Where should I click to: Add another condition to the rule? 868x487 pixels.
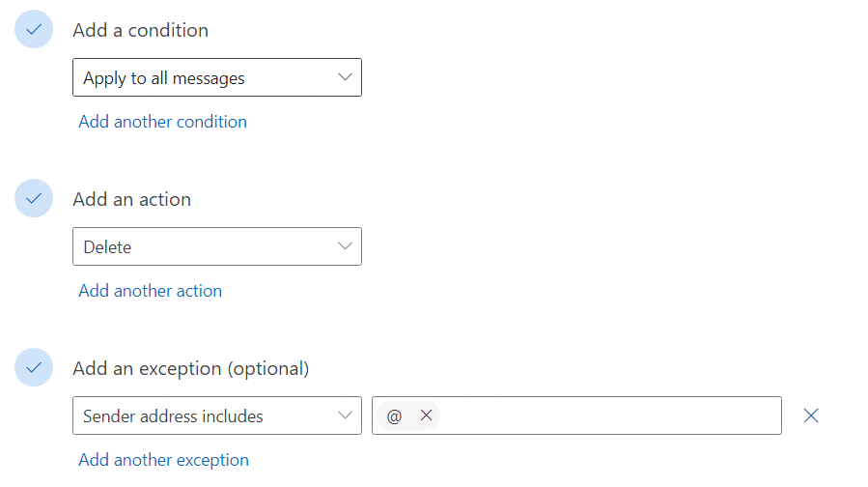[x=163, y=122]
